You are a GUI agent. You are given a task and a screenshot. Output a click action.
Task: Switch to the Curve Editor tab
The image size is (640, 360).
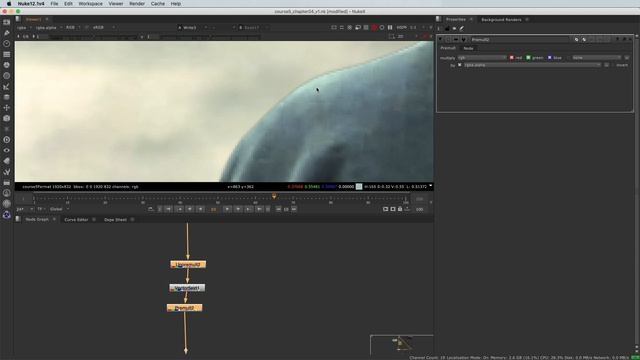tap(76, 220)
